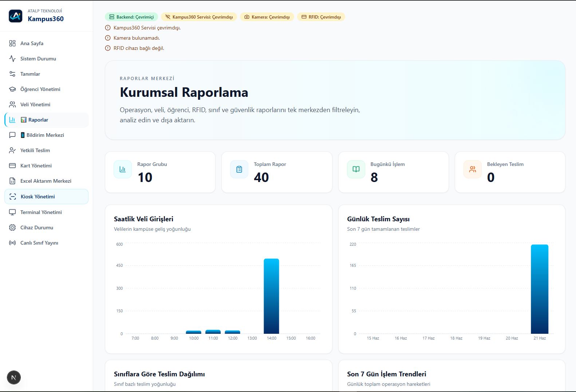Screen dimensions: 576x392
Task: Click the Rapor Grubu chart icon
Action: point(123,169)
